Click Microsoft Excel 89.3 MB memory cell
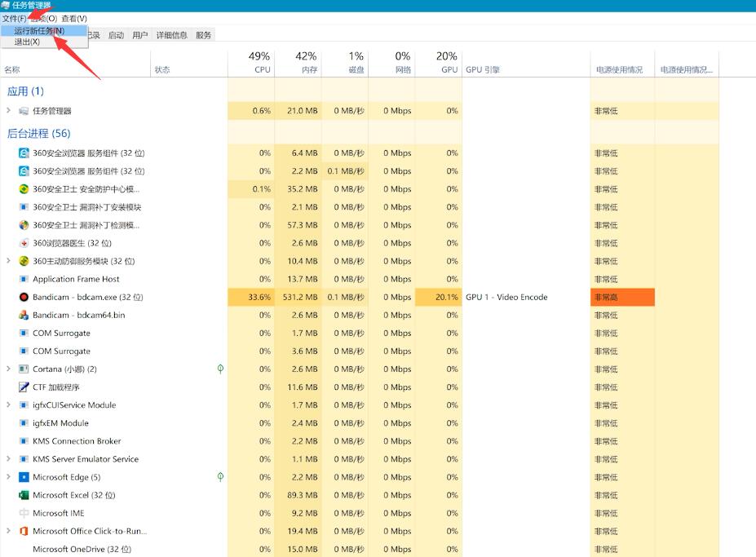 pyautogui.click(x=298, y=495)
